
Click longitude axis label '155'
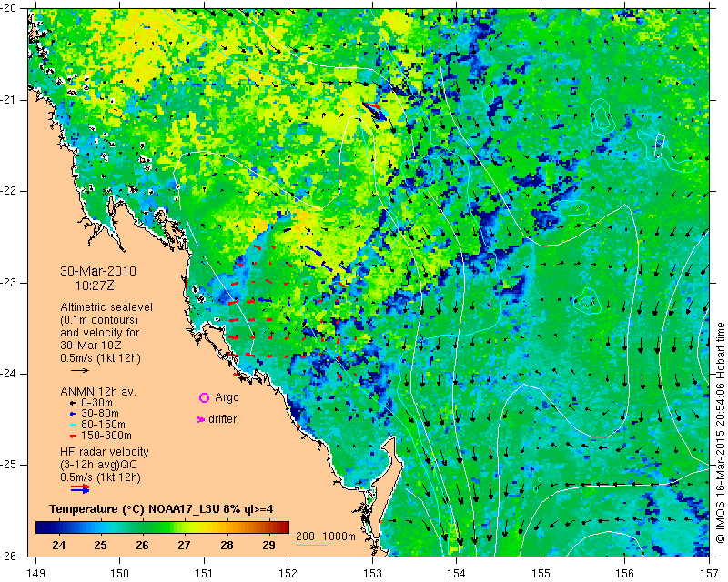tap(541, 574)
